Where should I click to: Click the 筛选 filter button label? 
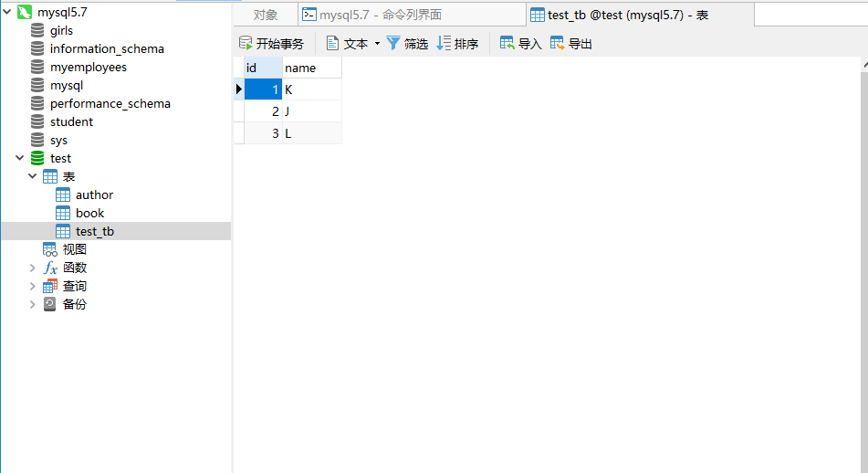pyautogui.click(x=415, y=44)
